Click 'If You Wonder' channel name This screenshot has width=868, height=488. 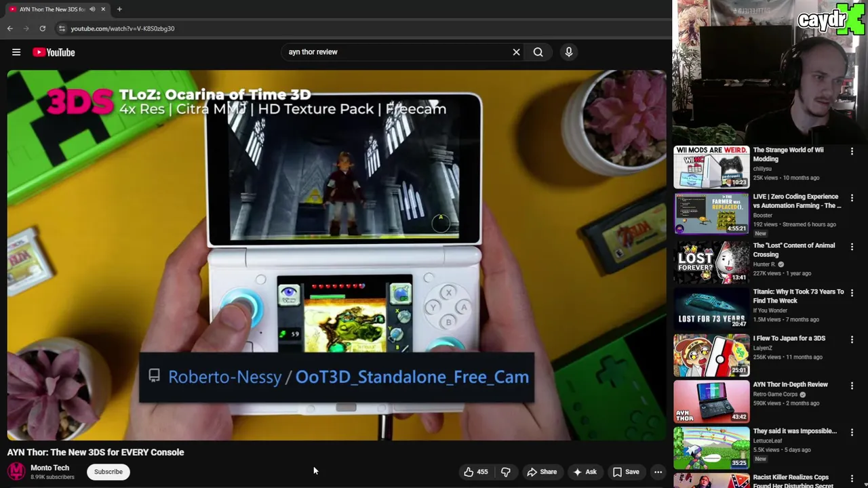click(770, 310)
